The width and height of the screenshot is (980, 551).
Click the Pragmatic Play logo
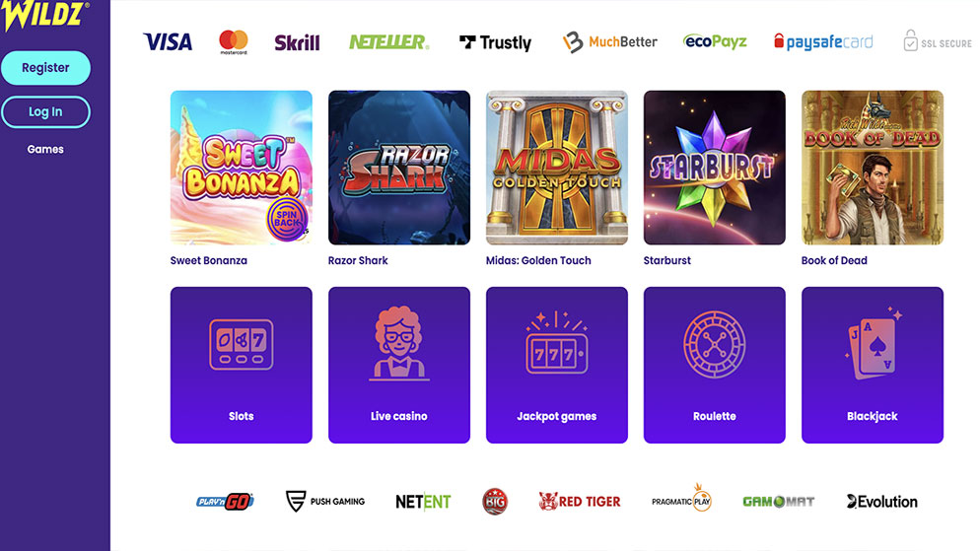click(682, 499)
